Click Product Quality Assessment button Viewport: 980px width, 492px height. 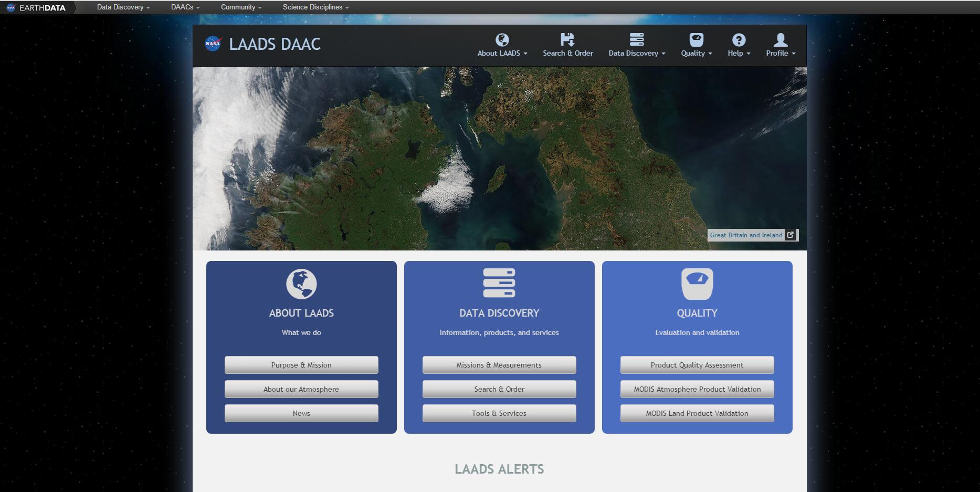click(x=697, y=365)
